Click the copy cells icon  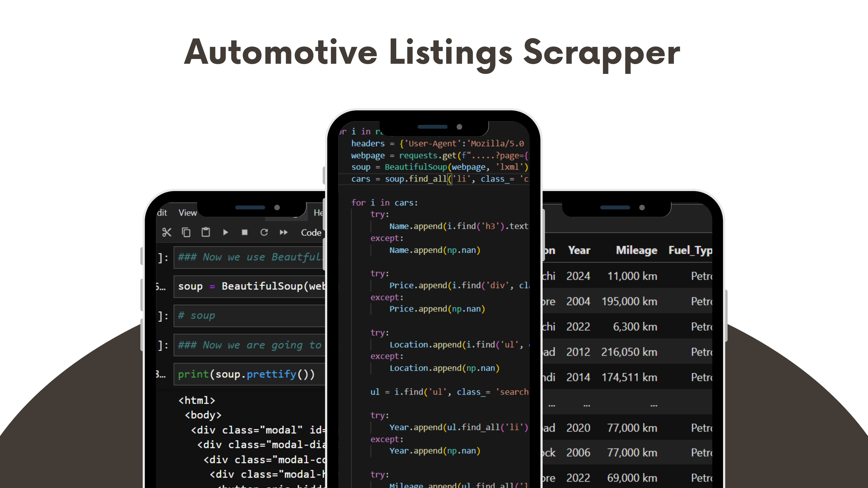click(186, 232)
